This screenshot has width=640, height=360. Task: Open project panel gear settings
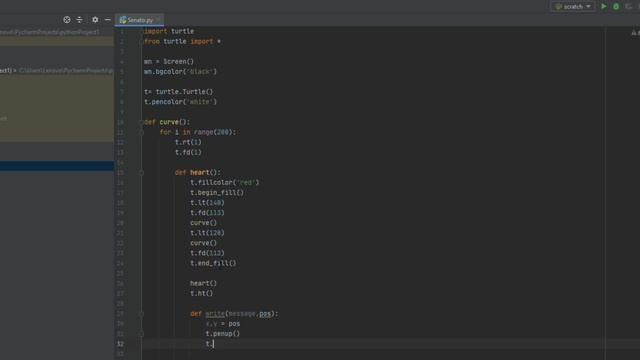point(95,20)
